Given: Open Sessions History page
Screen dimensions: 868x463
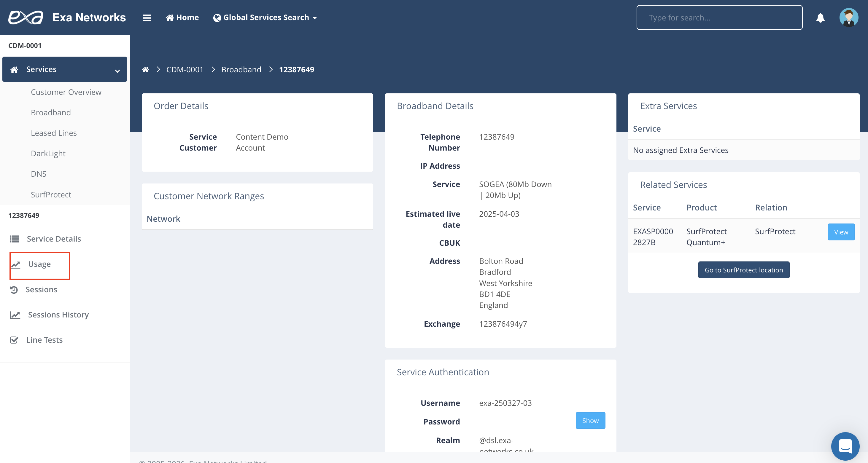Looking at the screenshot, I should click(58, 315).
